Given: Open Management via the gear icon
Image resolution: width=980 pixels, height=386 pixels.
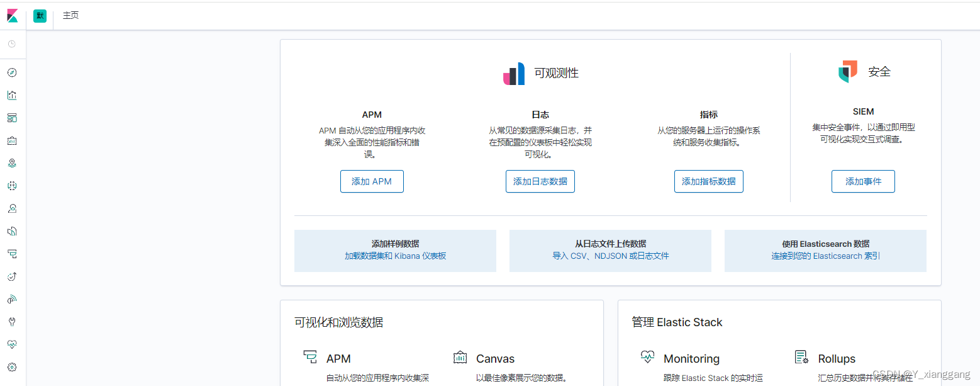Looking at the screenshot, I should click(x=12, y=366).
